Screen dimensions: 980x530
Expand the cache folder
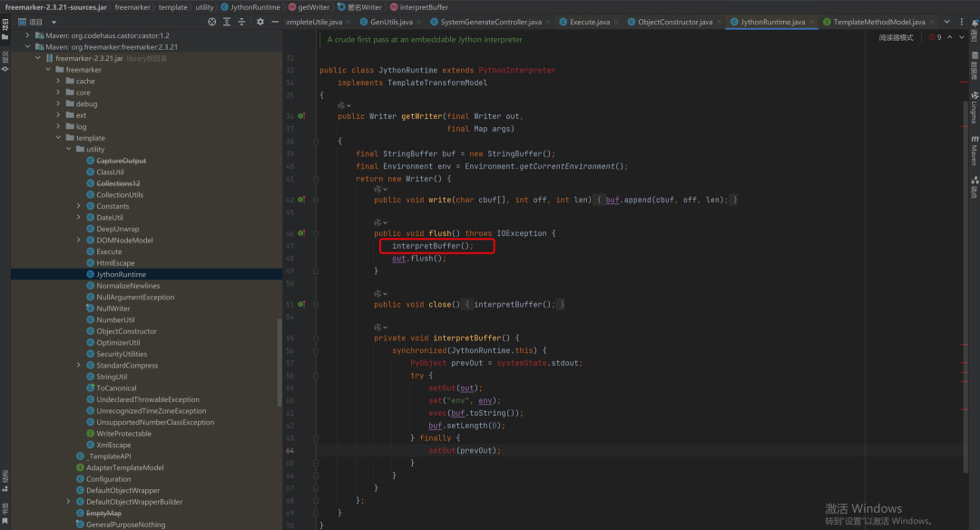click(58, 82)
